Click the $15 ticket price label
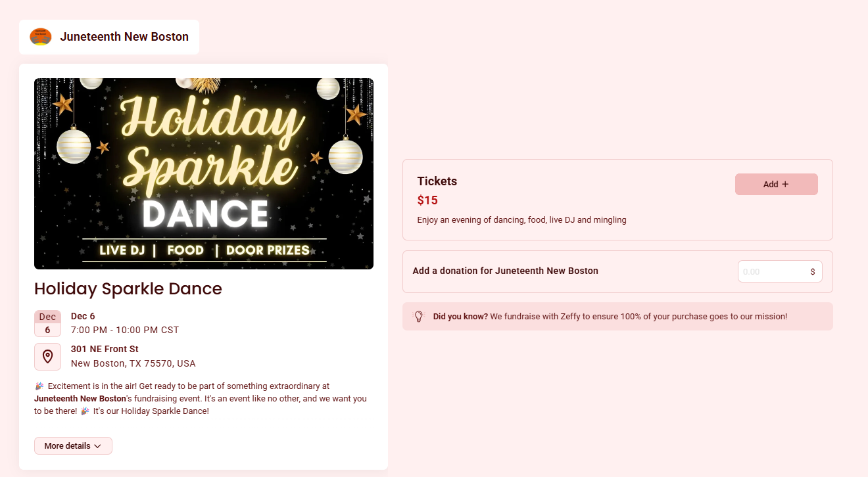This screenshot has width=868, height=477. pyautogui.click(x=427, y=200)
